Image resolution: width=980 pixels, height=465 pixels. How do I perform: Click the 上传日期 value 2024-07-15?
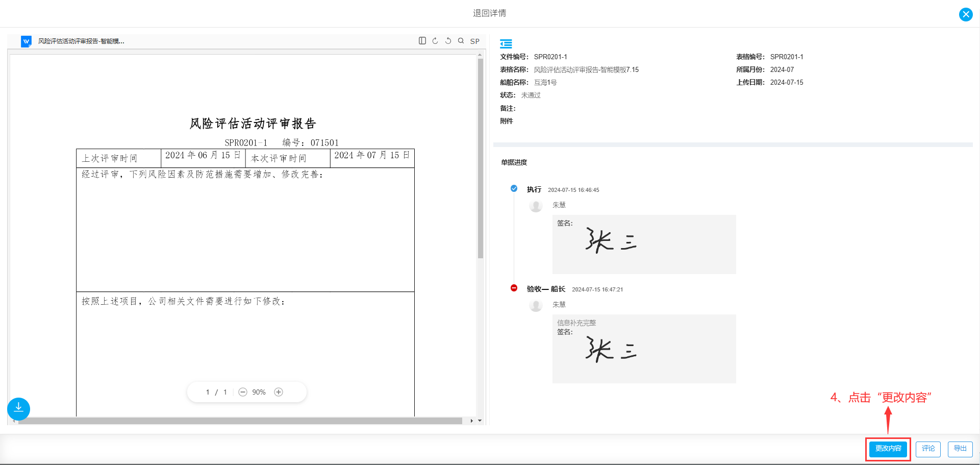coord(787,82)
